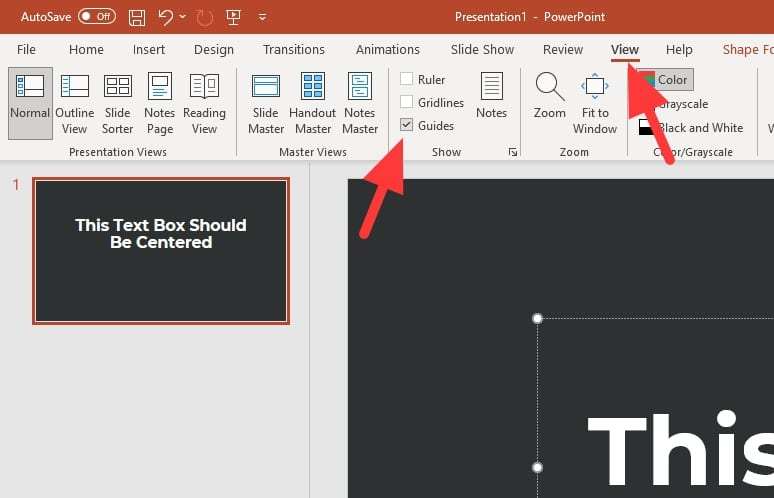Open Customize Quick Access Toolbar dropdown

coord(262,17)
